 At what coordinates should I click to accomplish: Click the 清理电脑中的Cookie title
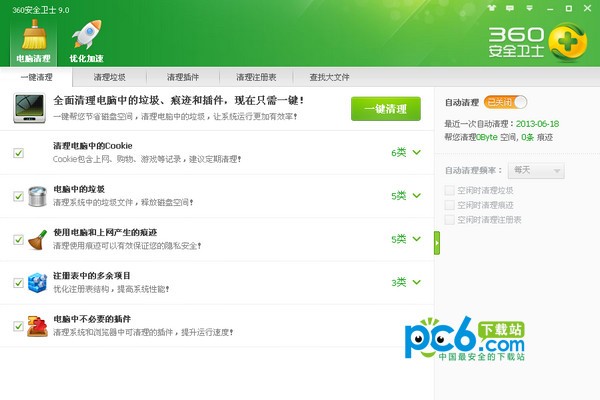pyautogui.click(x=93, y=146)
